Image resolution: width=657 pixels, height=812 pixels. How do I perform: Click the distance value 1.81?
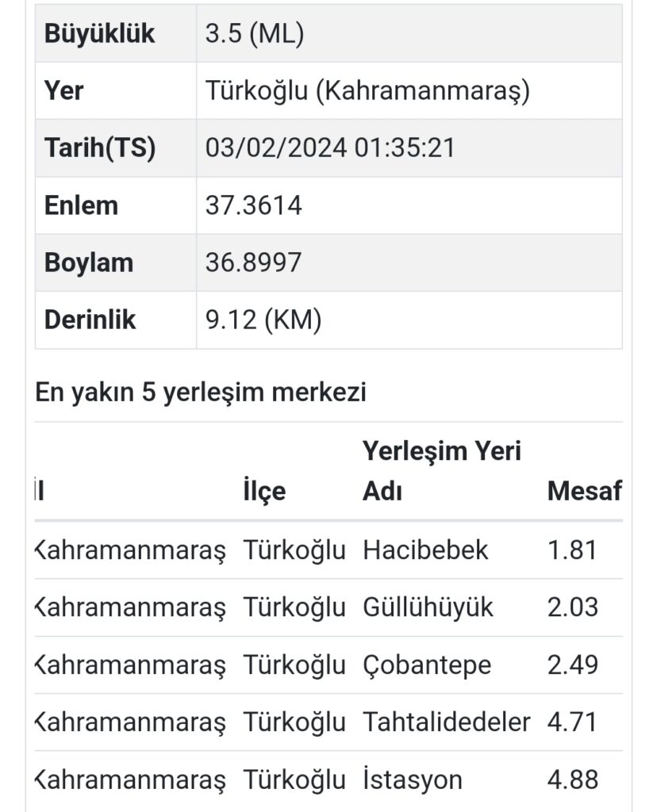(572, 550)
